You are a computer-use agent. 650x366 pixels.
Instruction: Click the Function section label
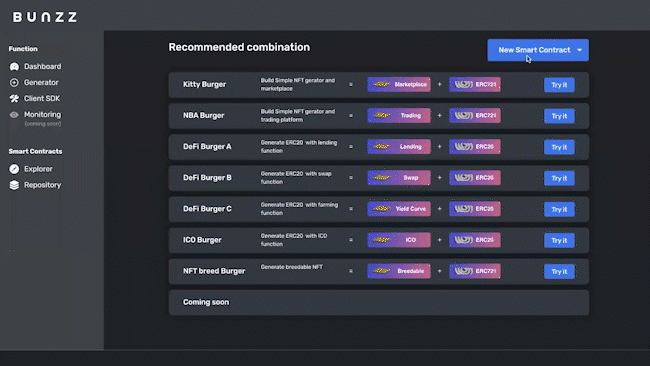(x=23, y=49)
